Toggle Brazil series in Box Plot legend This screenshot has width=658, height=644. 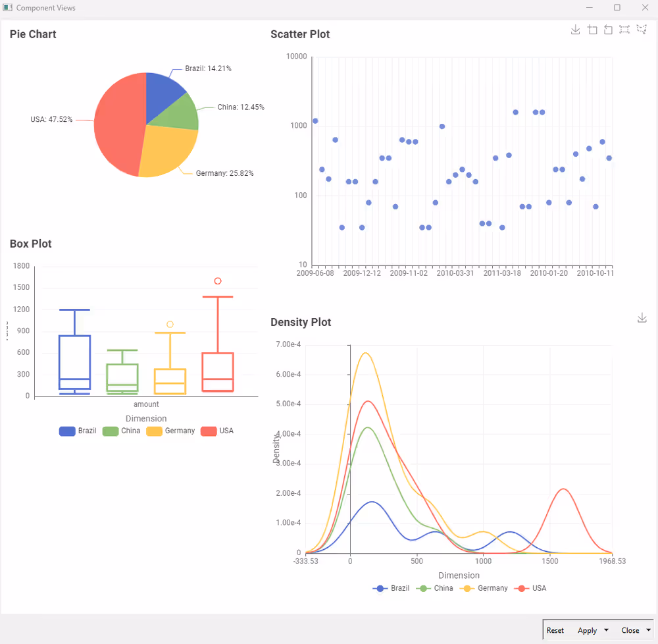tap(78, 431)
